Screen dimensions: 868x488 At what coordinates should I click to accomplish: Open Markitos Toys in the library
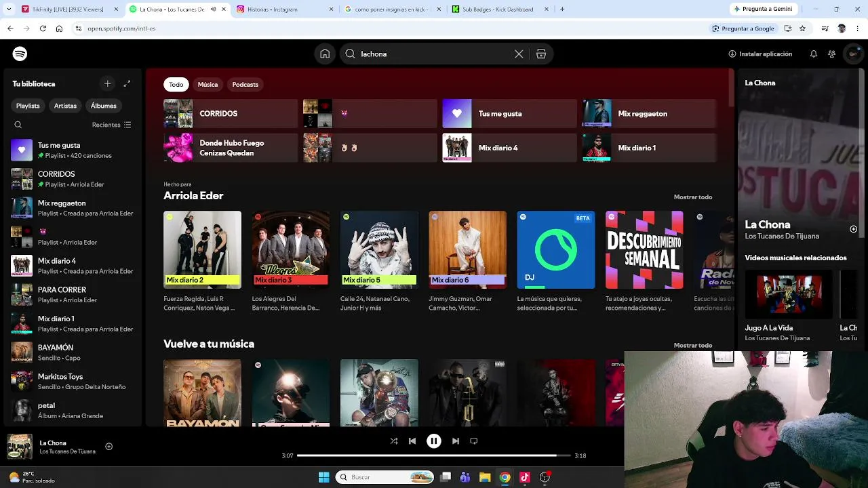73,381
